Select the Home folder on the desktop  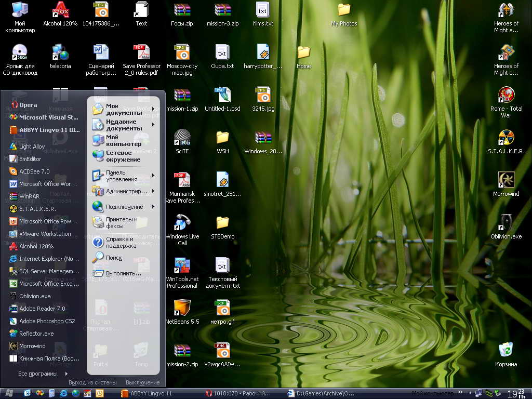[x=303, y=57]
